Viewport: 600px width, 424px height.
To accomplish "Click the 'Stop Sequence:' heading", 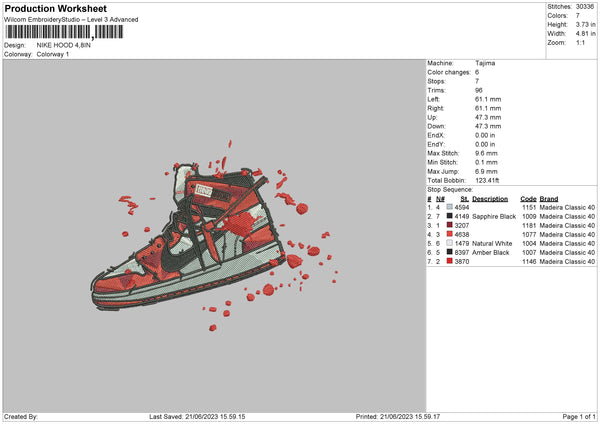I will pos(450,189).
